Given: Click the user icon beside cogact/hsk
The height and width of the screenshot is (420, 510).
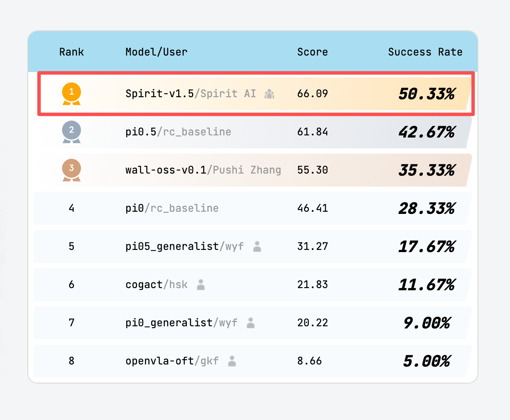Looking at the screenshot, I should click(x=201, y=285).
